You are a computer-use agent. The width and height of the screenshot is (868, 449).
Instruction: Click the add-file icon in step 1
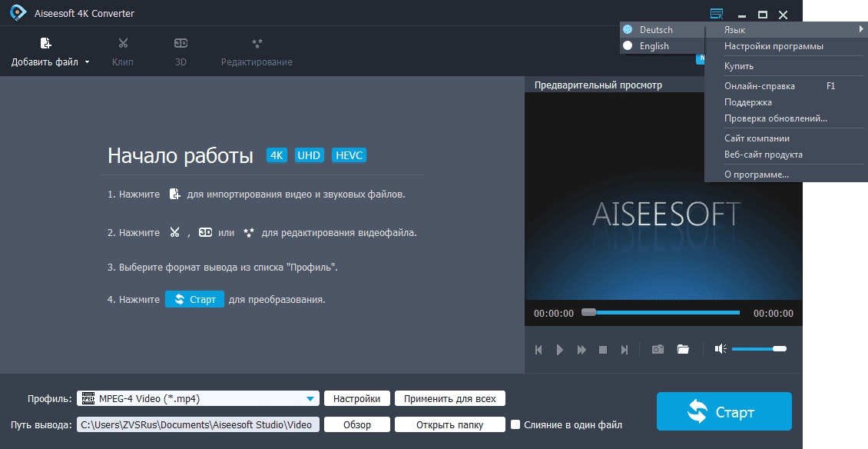(174, 194)
